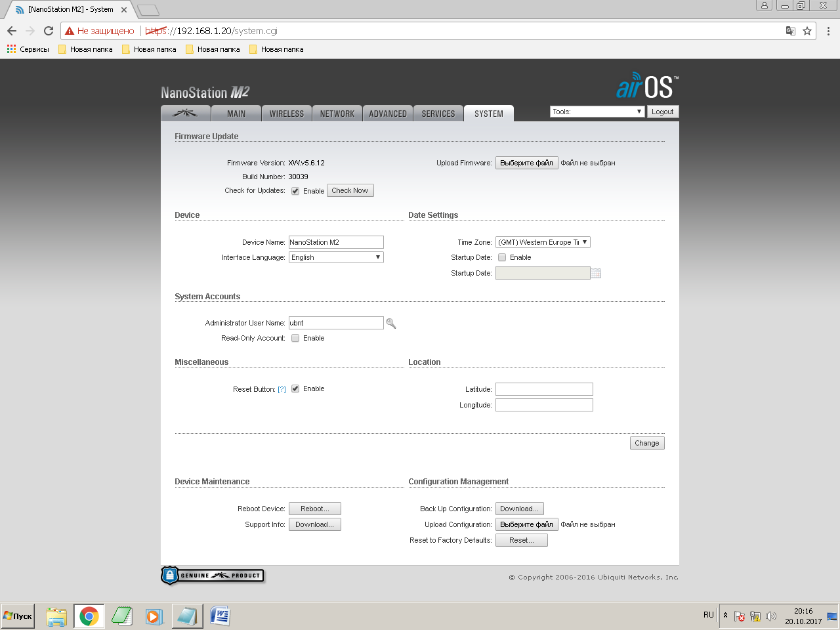Switch to the ADVANCED tab

388,114
